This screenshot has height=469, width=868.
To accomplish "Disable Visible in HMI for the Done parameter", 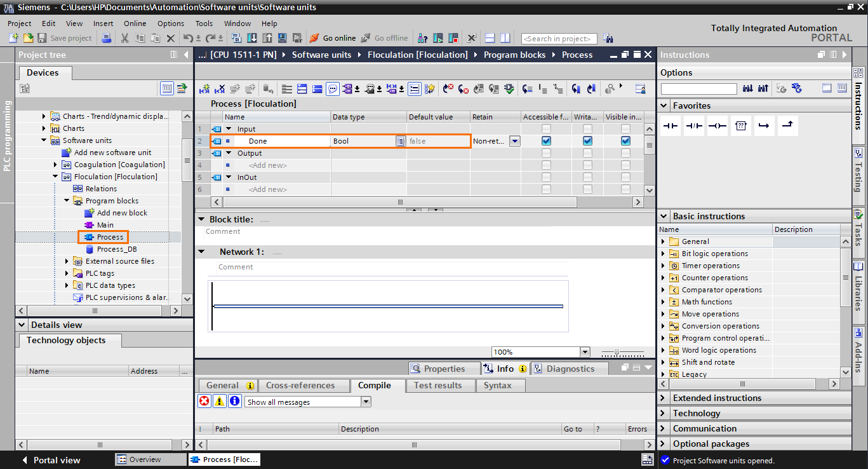I will [625, 140].
